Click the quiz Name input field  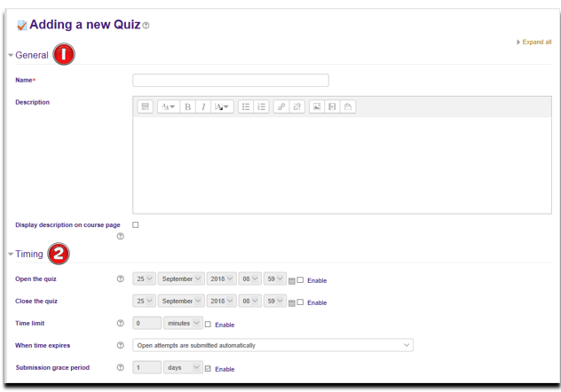click(x=230, y=80)
